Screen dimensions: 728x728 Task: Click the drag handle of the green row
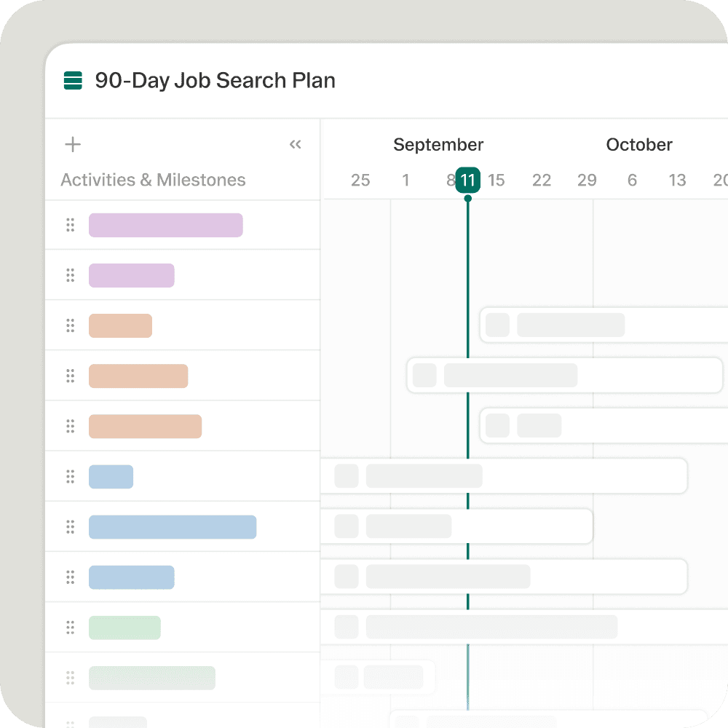pos(71,628)
